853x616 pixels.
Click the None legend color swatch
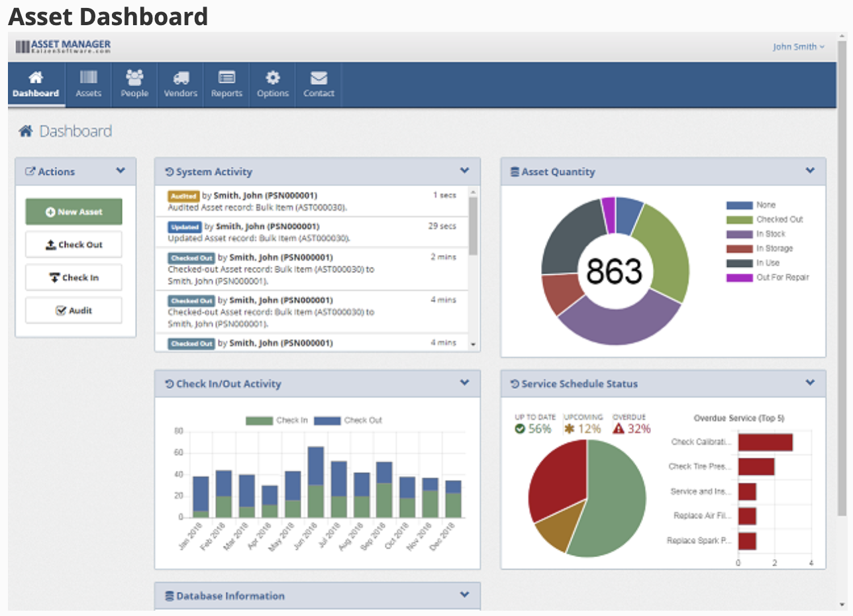pyautogui.click(x=739, y=205)
